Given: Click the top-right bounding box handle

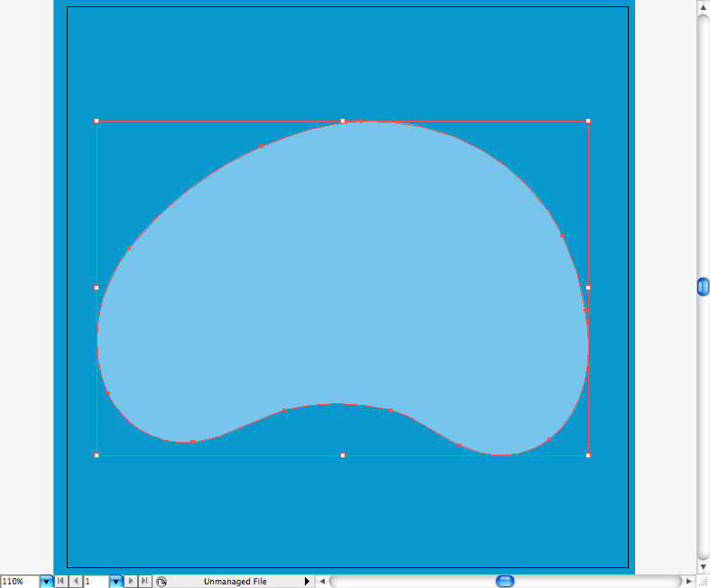Looking at the screenshot, I should click(588, 121).
